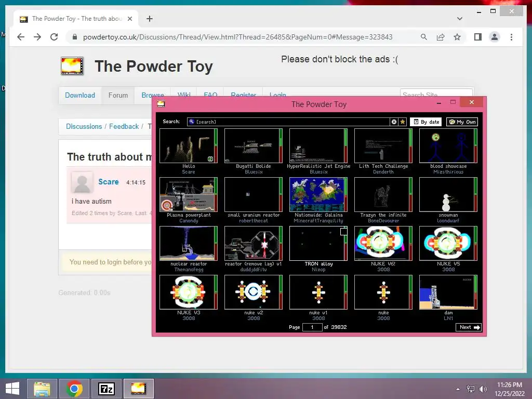The width and height of the screenshot is (532, 399).
Task: Bookmark this tab with the star icon
Action: (457, 37)
